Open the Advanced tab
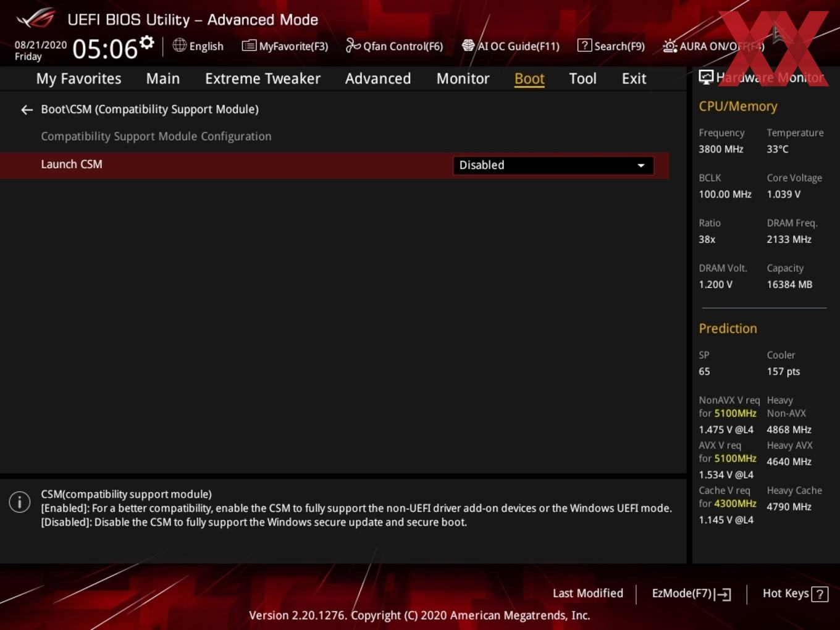The image size is (840, 630). coord(378,78)
